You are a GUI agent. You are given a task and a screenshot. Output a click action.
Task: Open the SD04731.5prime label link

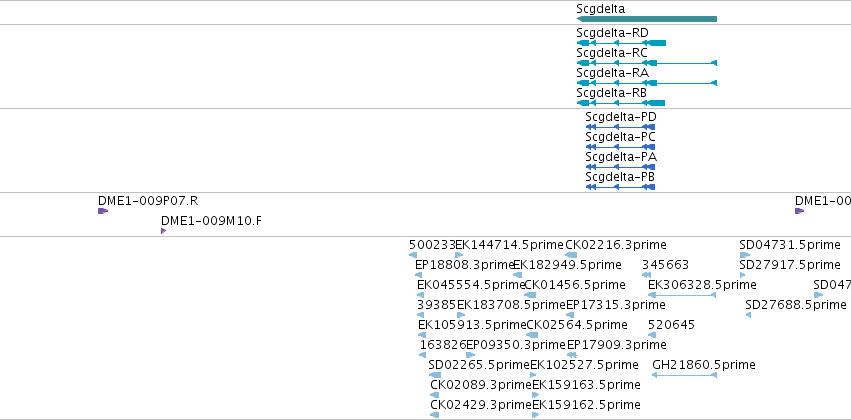coord(790,245)
